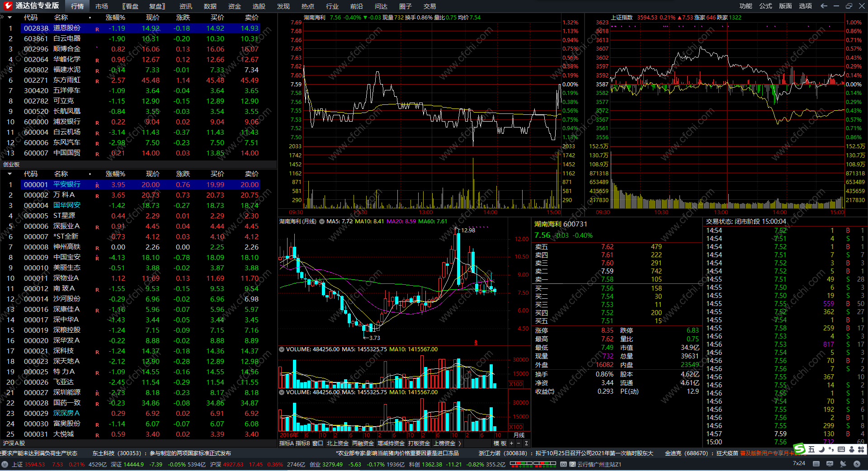The image size is (868, 471).
Task: Click the R marker beside 平安银行
Action: coord(97,186)
